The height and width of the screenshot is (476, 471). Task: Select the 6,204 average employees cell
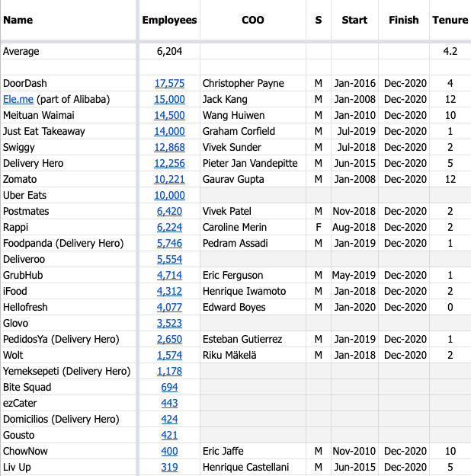click(169, 51)
